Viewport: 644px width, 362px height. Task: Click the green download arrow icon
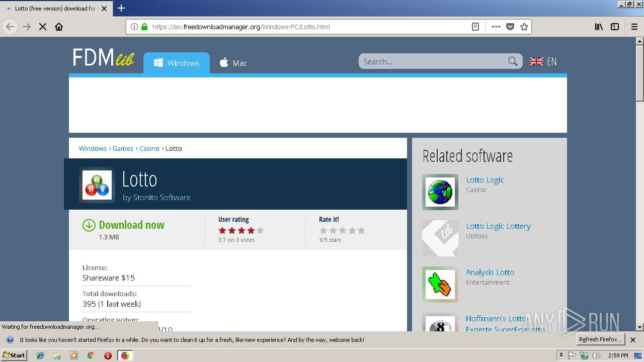(89, 225)
